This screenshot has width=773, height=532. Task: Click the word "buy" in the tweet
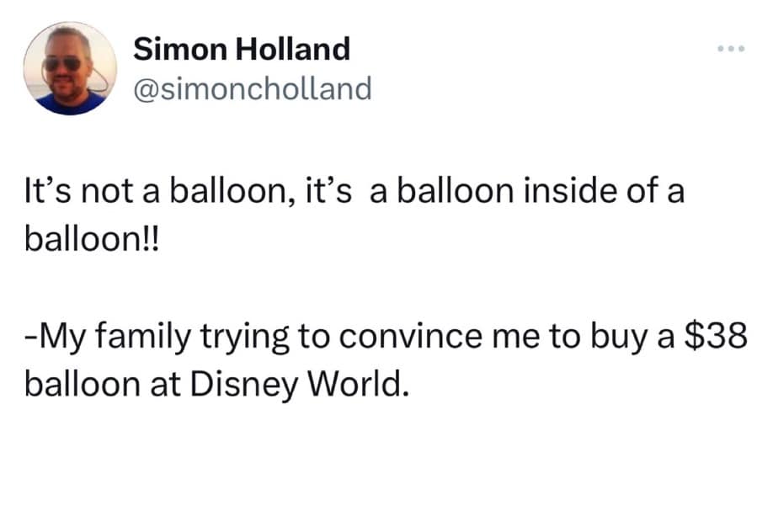pyautogui.click(x=607, y=338)
